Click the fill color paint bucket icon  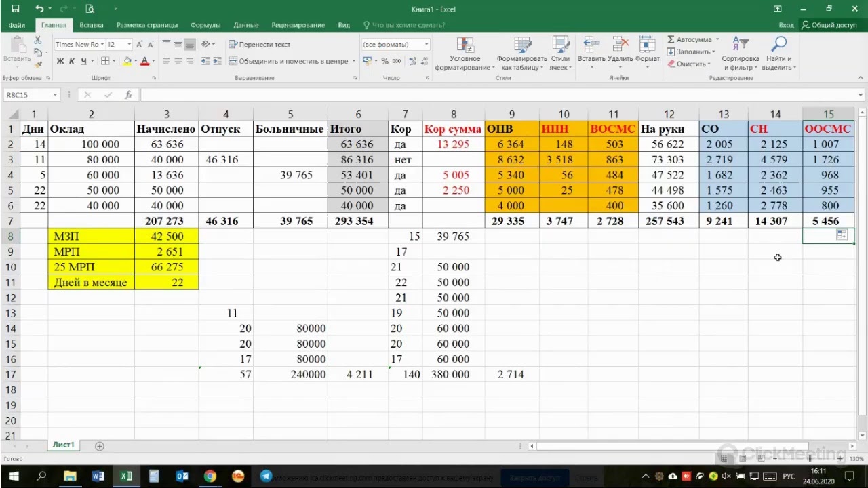pos(127,61)
